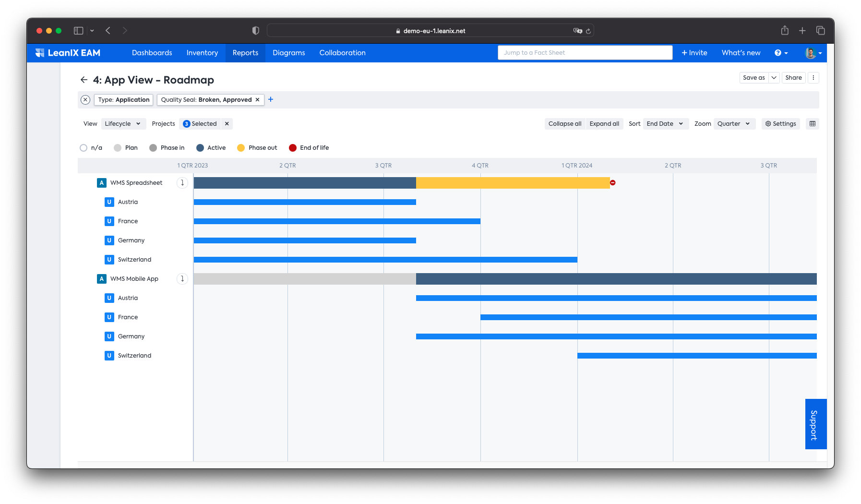Remove the Quality Seal filter
The image size is (861, 504).
click(257, 100)
